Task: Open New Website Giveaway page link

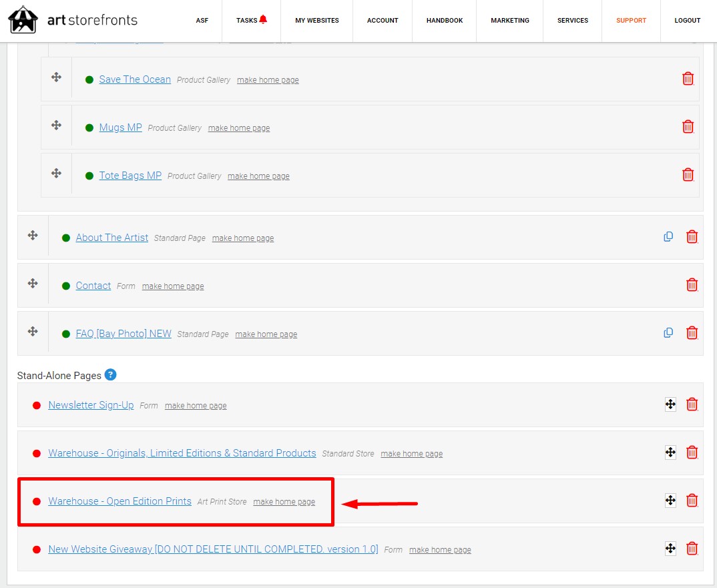Action: click(213, 549)
